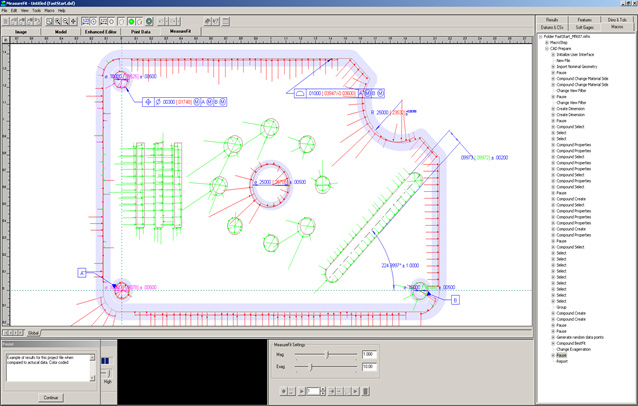Viewport: 638px width, 406px height.
Task: Click the macro trash delete icon
Action: coord(365,391)
